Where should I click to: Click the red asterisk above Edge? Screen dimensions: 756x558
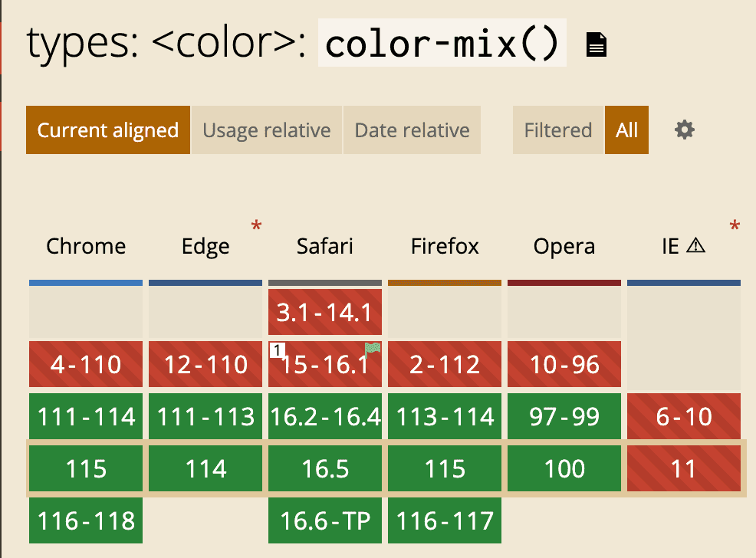[x=257, y=227]
